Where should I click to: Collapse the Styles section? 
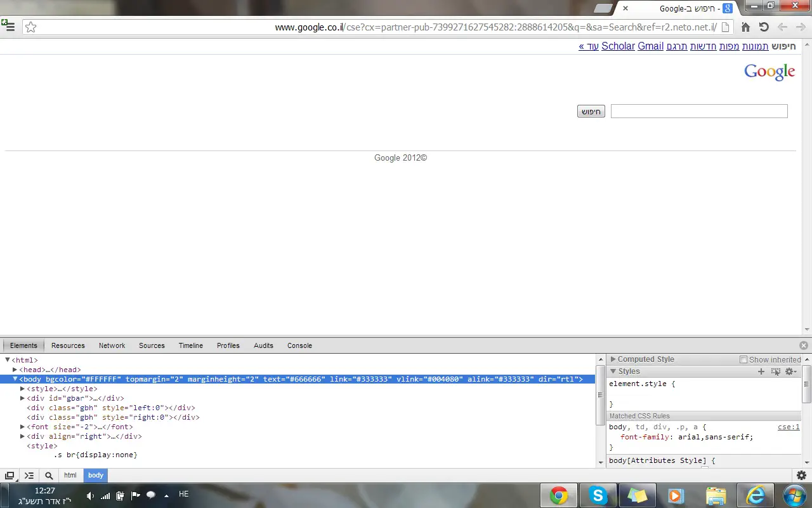pos(613,371)
